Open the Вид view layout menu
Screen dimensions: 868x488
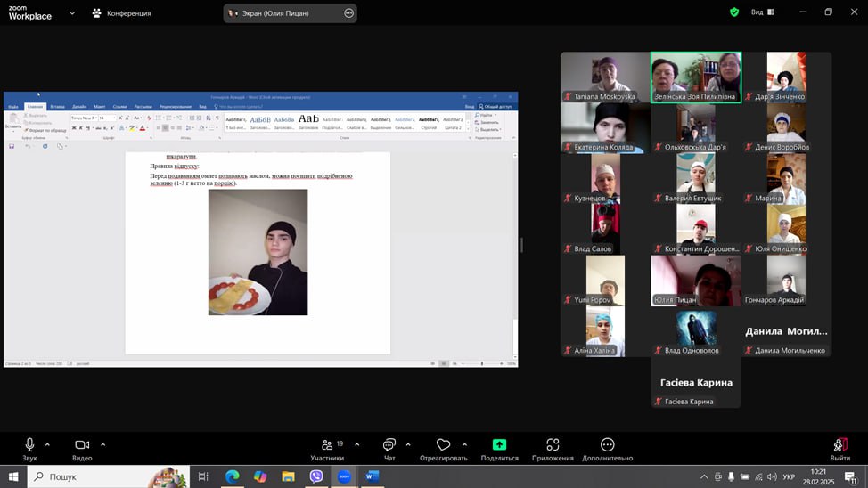(x=762, y=12)
